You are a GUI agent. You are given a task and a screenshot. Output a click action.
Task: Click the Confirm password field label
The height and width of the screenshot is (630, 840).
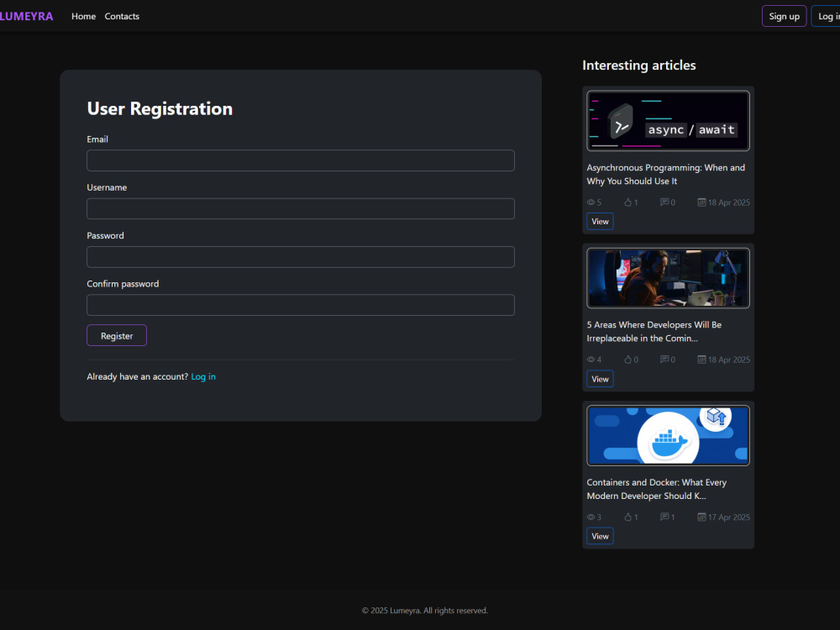pos(123,284)
